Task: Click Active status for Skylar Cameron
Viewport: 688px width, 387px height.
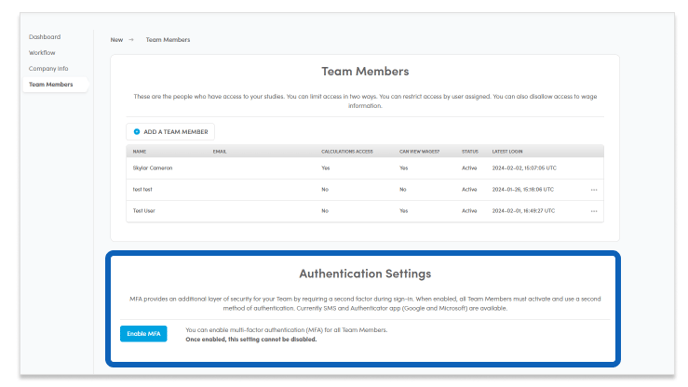Action: click(469, 168)
